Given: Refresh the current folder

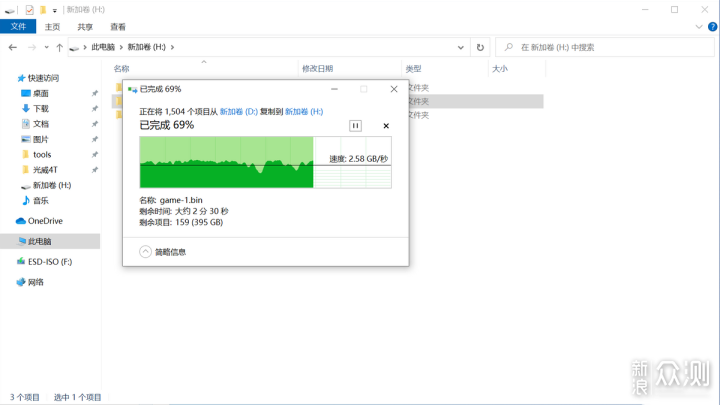Looking at the screenshot, I should (x=480, y=47).
